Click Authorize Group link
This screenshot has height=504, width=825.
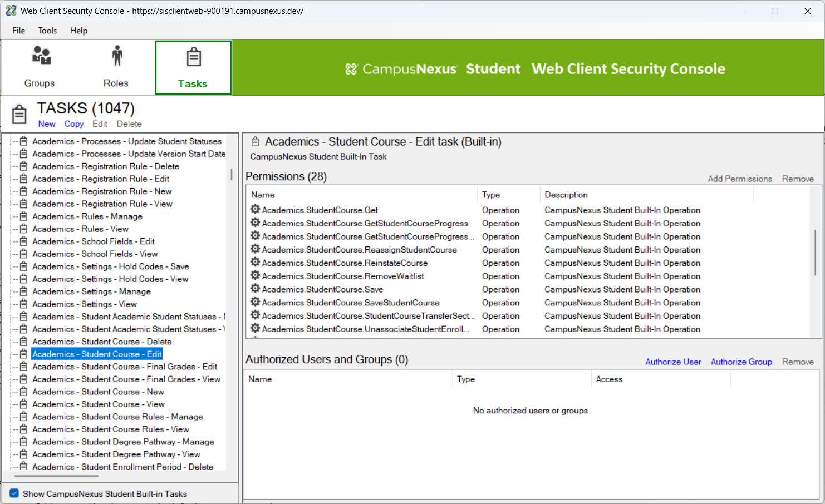(x=741, y=362)
